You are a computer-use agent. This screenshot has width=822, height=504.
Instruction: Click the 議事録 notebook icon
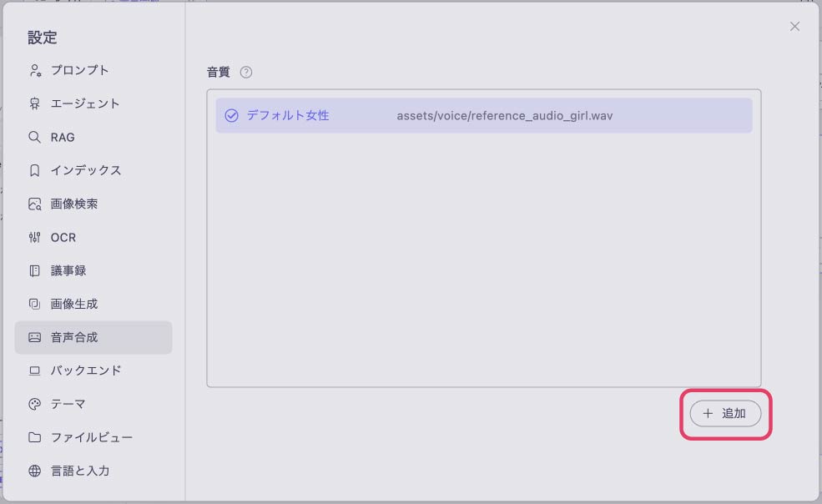pos(34,270)
